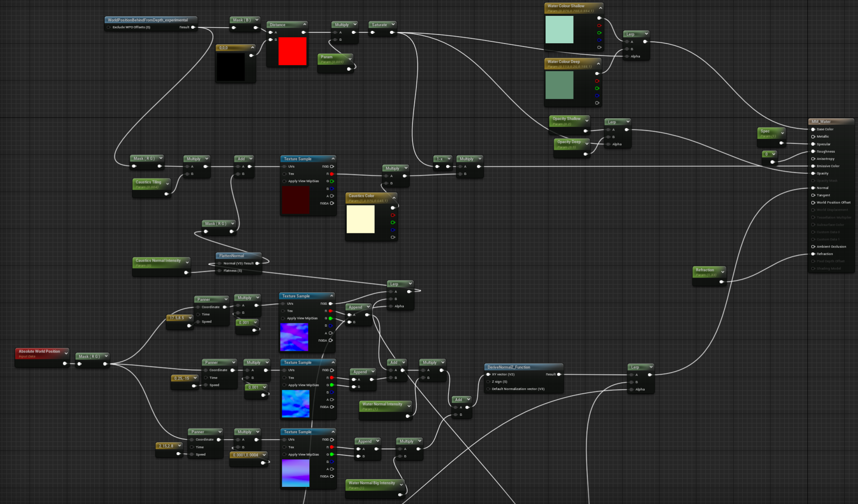The height and width of the screenshot is (504, 858).
Task: Toggle preview arrow on Caustics Color node
Action: [394, 198]
